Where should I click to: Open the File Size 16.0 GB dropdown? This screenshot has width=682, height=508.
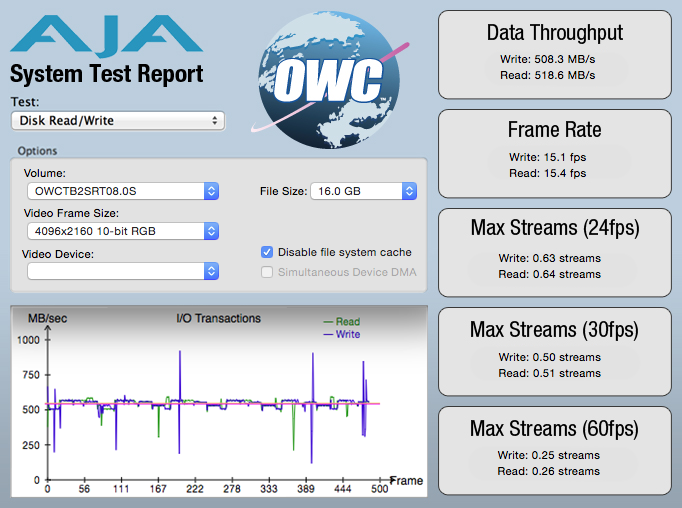[x=363, y=191]
